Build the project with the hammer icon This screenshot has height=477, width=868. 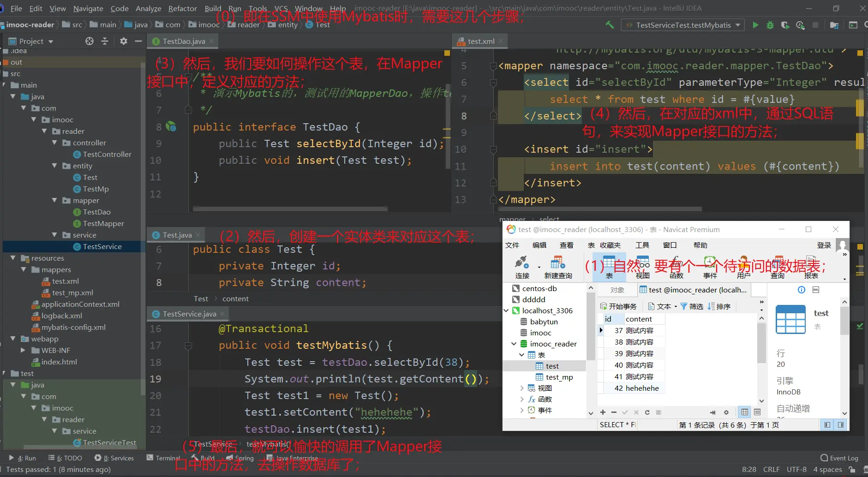[x=610, y=25]
